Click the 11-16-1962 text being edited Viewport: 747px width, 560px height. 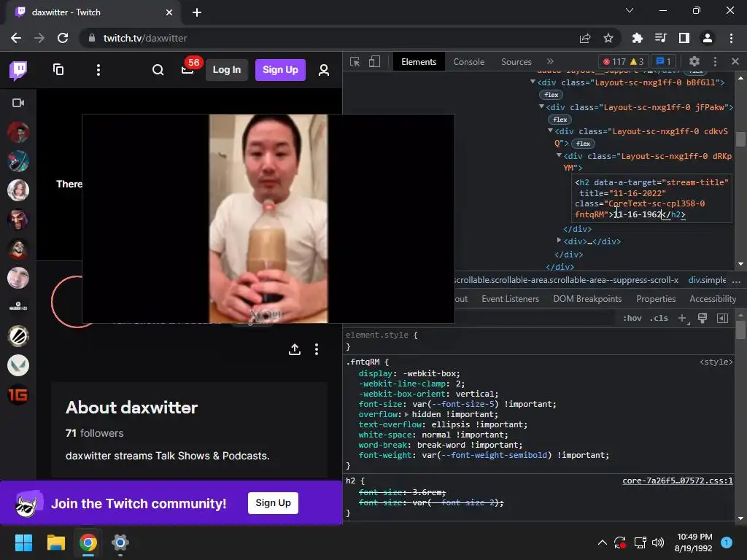[x=638, y=215]
